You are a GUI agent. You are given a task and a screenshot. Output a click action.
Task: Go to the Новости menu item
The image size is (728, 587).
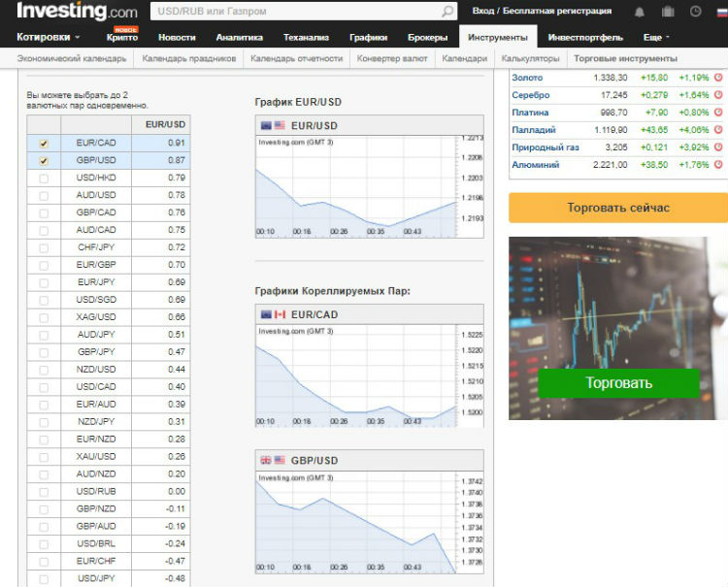[176, 38]
